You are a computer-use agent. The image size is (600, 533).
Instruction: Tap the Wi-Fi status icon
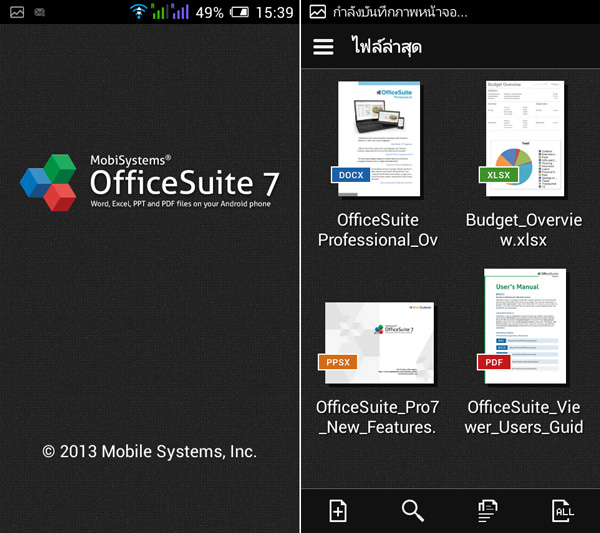(139, 11)
